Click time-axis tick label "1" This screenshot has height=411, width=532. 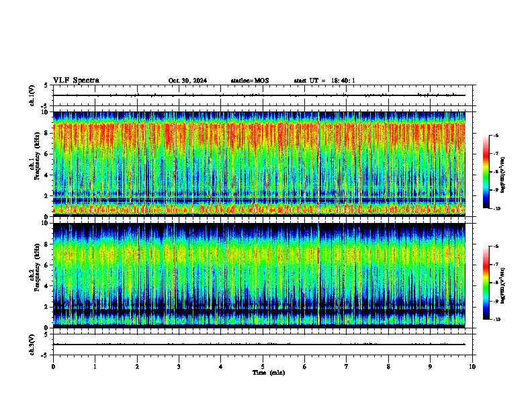click(95, 367)
